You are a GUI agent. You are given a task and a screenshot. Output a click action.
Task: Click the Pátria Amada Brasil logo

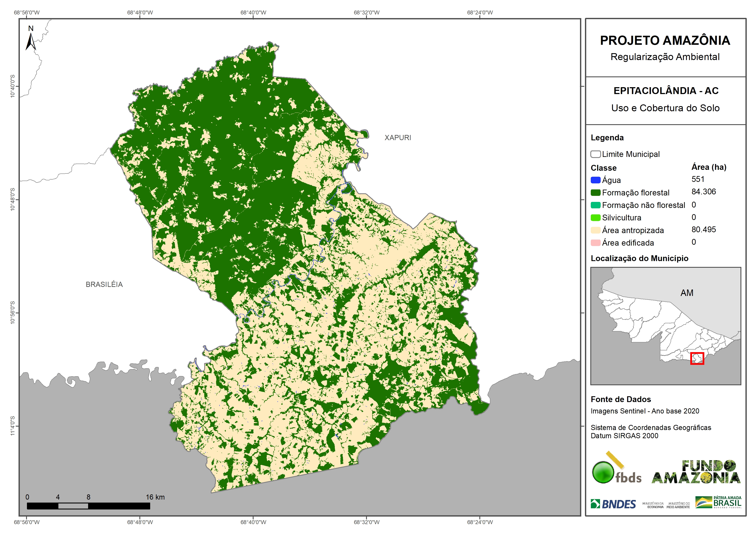click(719, 502)
